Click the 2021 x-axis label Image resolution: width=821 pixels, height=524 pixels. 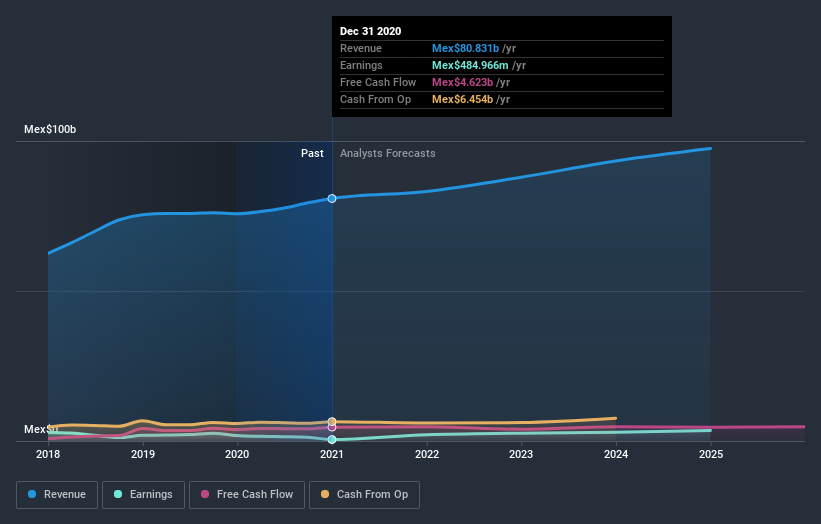point(332,454)
